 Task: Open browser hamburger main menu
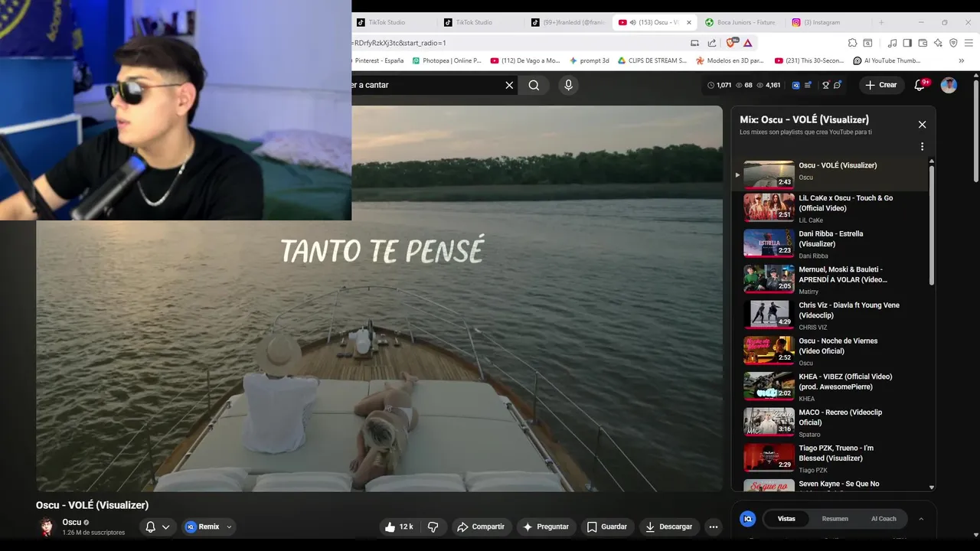[x=969, y=43]
